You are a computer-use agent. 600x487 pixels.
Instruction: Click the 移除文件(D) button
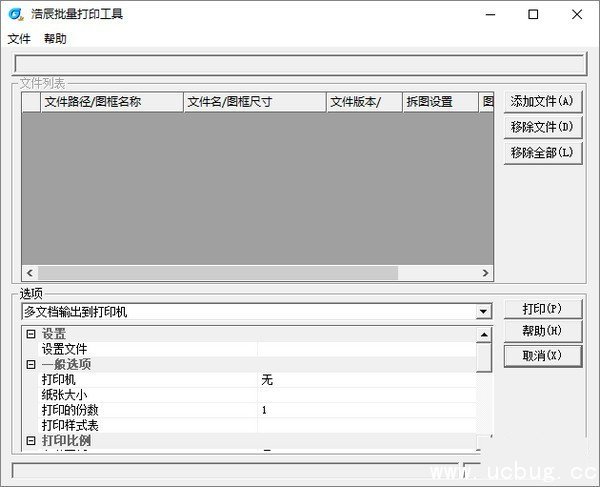point(541,127)
